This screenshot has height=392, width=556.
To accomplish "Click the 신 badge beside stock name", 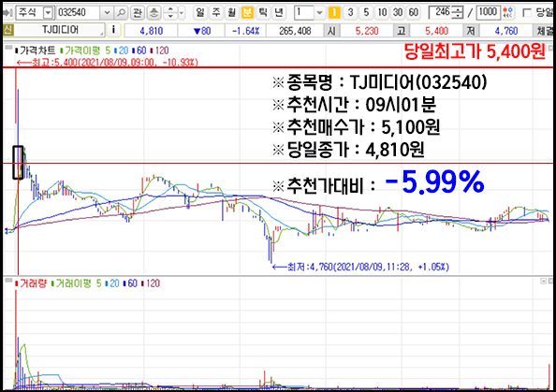I will 7,30.
